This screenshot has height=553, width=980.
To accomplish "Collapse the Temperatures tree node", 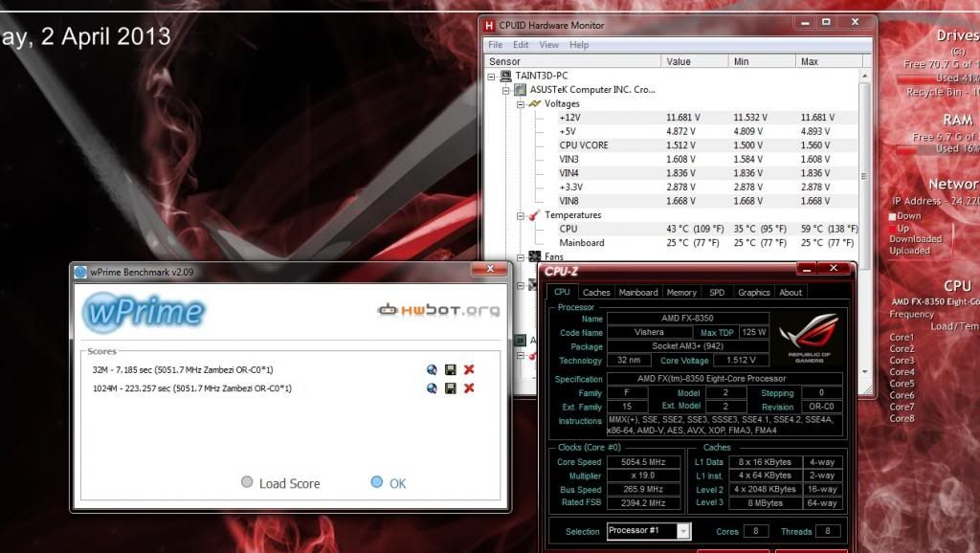I will click(522, 215).
